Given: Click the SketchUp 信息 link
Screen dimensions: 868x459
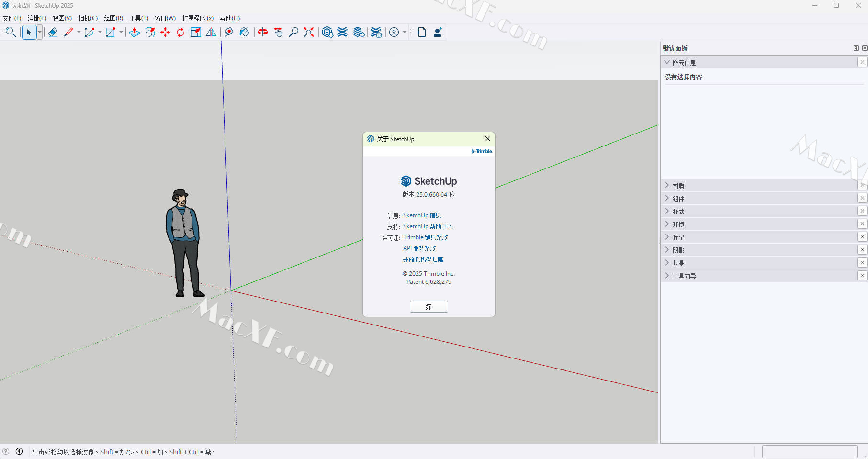Looking at the screenshot, I should (422, 215).
